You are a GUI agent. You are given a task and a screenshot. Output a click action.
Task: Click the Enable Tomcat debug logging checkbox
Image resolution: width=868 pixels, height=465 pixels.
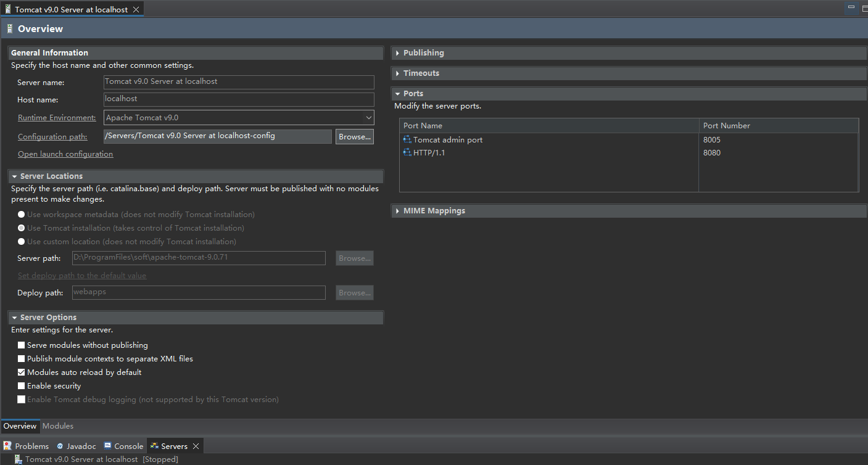(22, 400)
